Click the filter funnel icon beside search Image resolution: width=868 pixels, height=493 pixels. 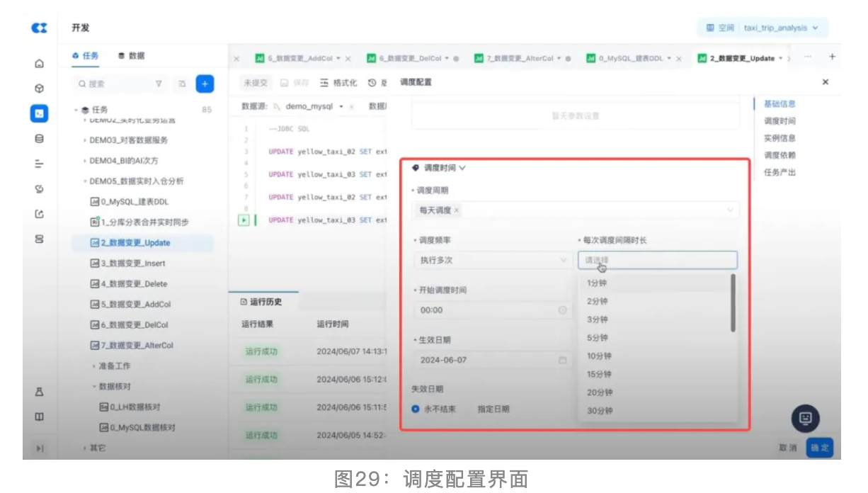[159, 84]
